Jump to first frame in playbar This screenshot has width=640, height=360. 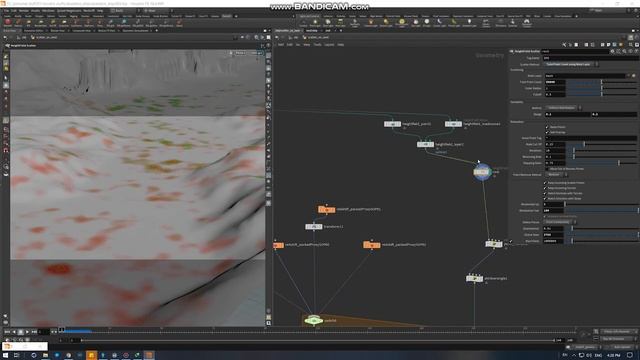7,332
